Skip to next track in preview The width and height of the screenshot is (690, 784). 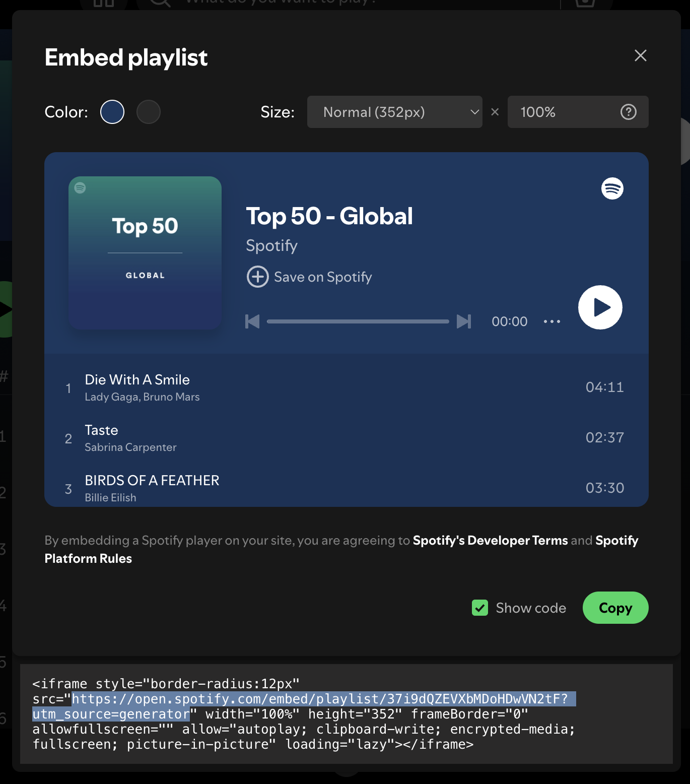click(x=463, y=321)
